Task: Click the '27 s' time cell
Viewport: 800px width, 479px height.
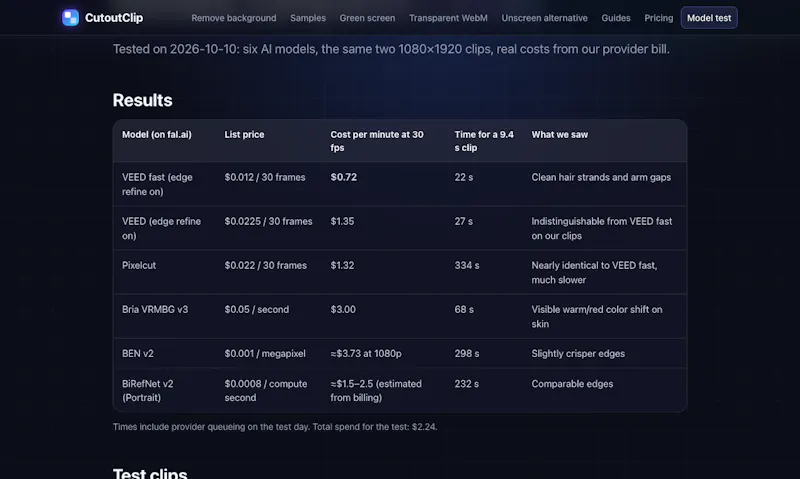Action: click(464, 221)
